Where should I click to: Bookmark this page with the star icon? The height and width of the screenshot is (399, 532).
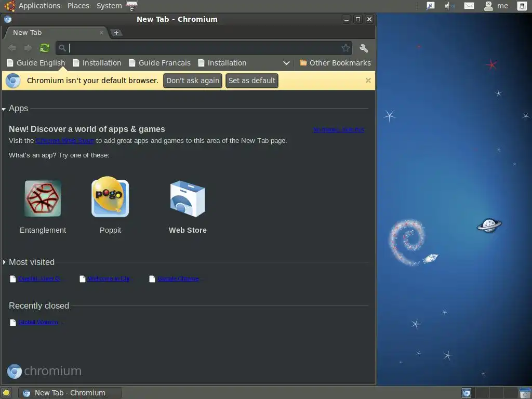pyautogui.click(x=345, y=48)
